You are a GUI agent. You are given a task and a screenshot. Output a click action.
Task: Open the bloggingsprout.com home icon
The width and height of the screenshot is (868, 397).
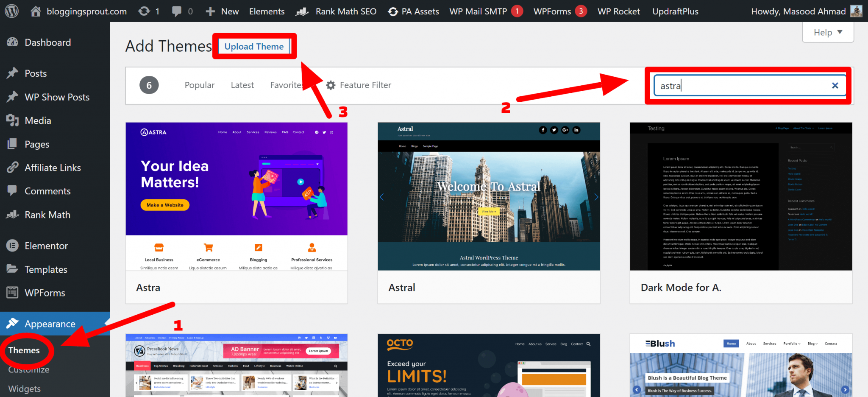(36, 11)
